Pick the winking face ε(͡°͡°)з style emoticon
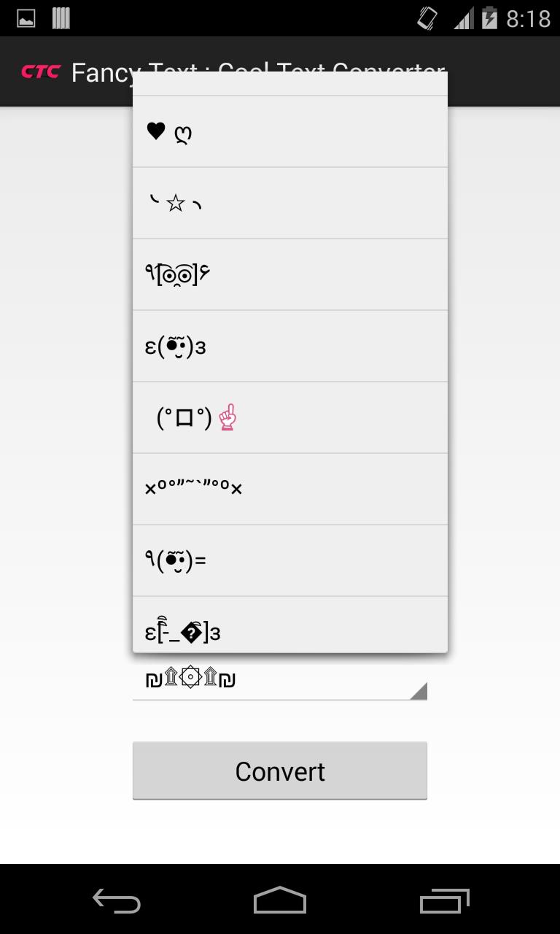This screenshot has height=934, width=560. tap(289, 346)
